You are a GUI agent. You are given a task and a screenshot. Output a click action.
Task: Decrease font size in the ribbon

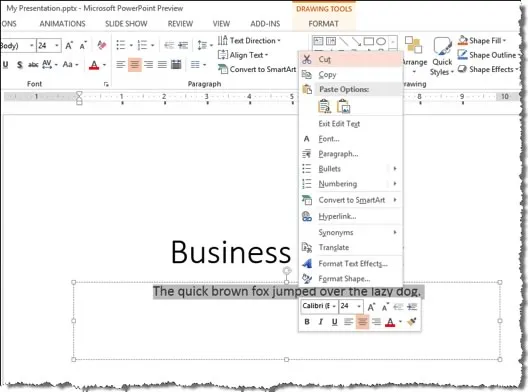click(83, 45)
